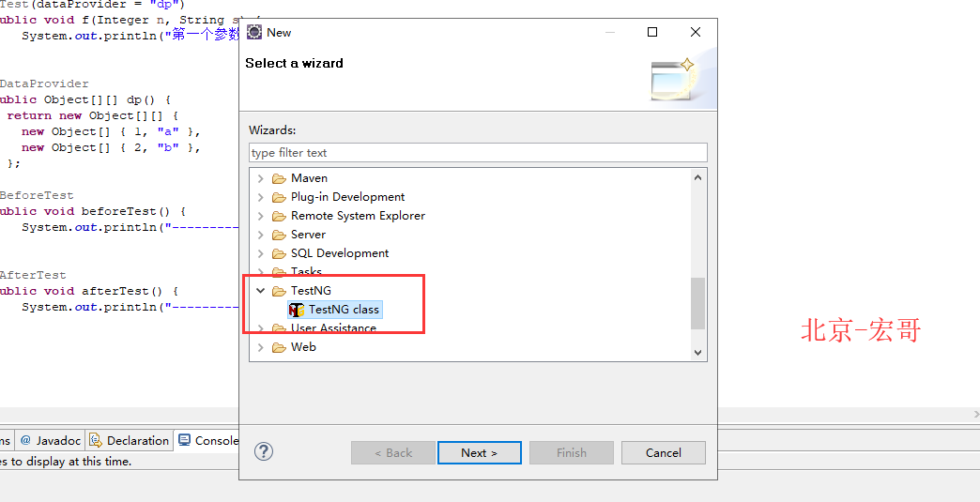Click the wizard list scrollbar thumb
980x502 pixels.
point(698,303)
